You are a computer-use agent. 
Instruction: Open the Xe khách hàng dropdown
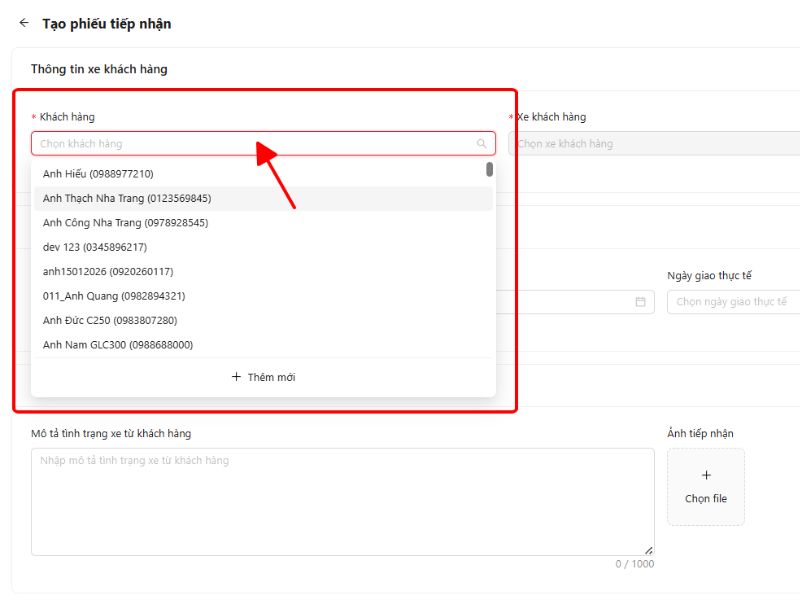coord(655,144)
